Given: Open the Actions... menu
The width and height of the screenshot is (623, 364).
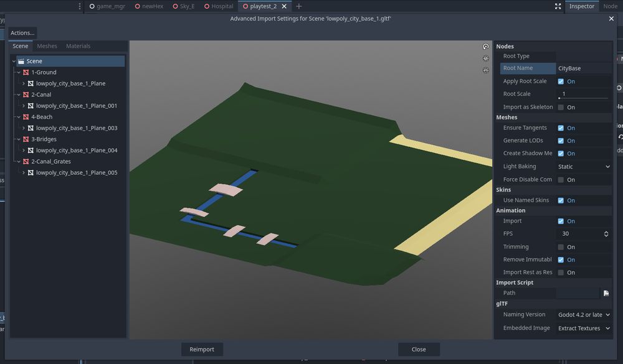Looking at the screenshot, I should [22, 32].
